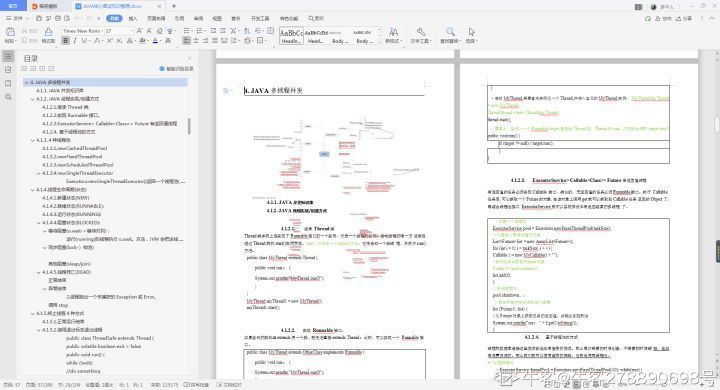Switch to the Developer Tools ribbon tab

[x=260, y=18]
